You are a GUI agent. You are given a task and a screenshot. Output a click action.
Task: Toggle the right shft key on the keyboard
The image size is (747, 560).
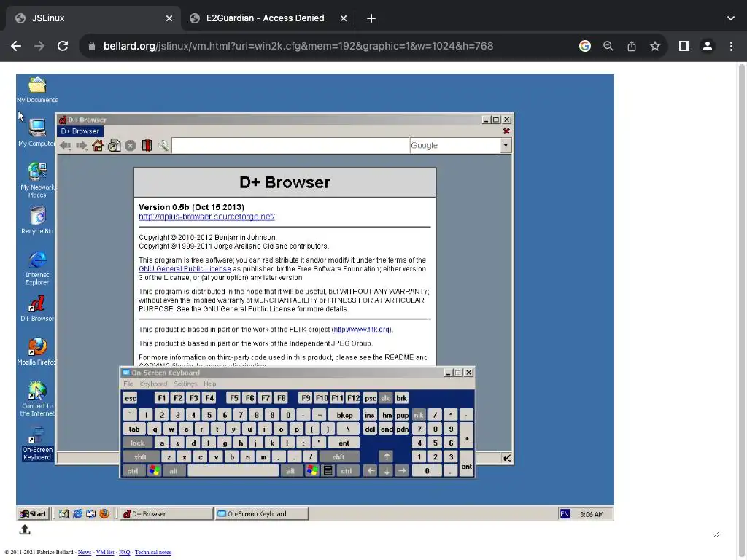[x=338, y=457]
